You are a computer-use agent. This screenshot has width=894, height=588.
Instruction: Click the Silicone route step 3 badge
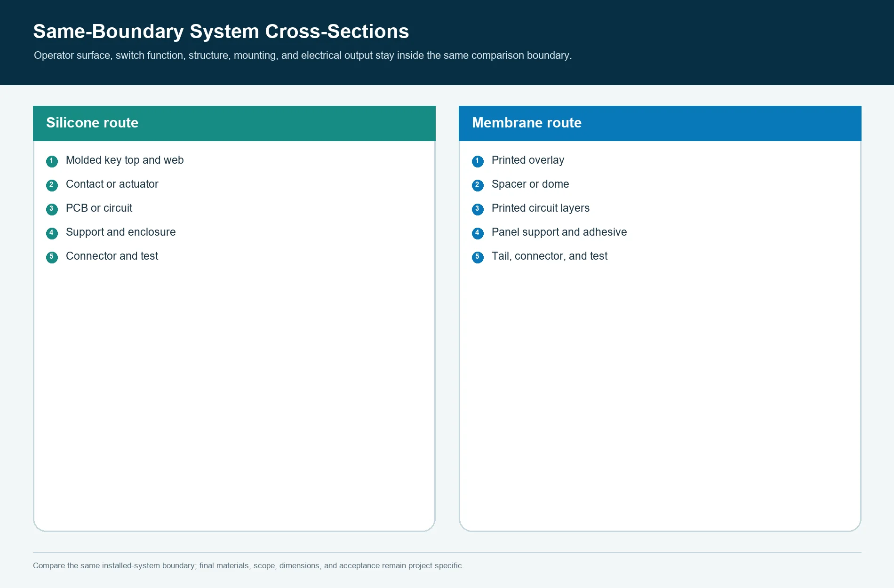(x=52, y=209)
